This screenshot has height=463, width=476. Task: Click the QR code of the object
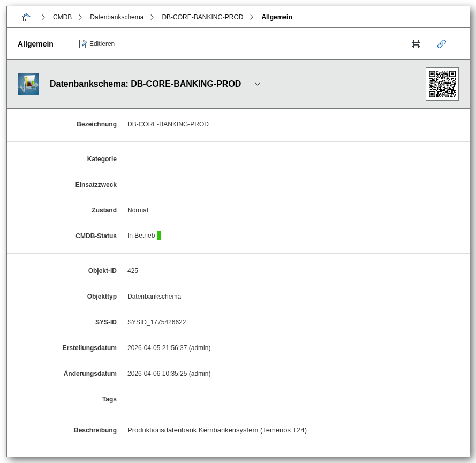click(x=442, y=84)
